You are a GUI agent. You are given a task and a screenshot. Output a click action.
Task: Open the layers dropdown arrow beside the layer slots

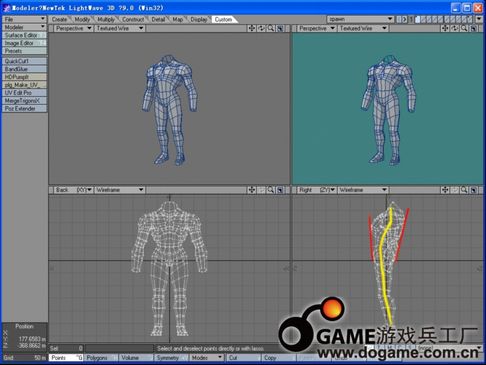tap(479, 19)
